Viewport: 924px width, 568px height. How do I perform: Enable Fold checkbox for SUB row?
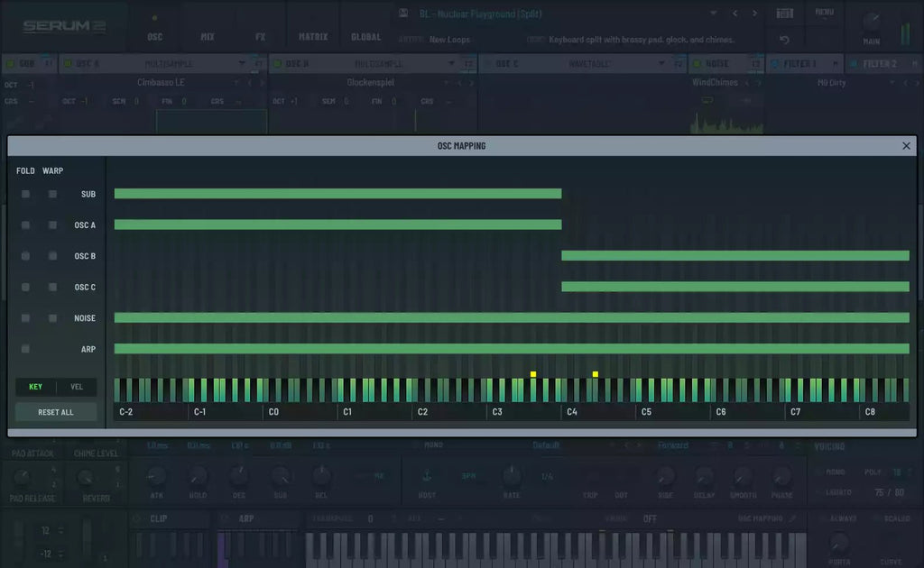pyautogui.click(x=26, y=194)
